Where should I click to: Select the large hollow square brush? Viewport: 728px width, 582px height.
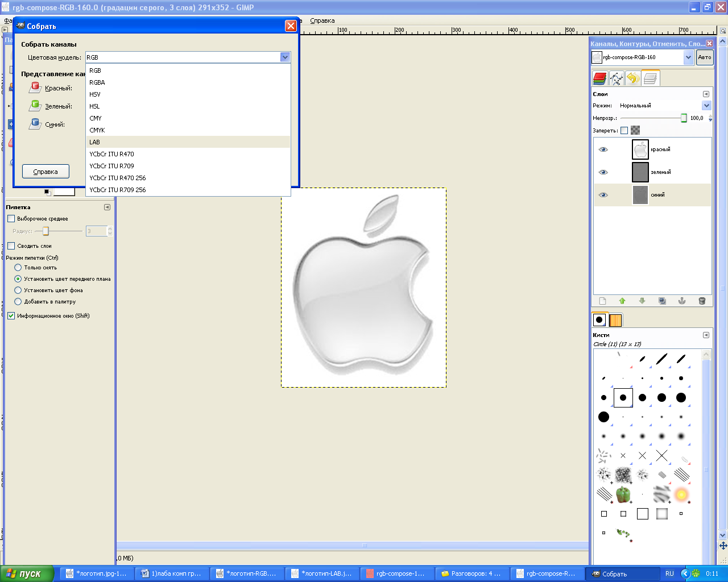pos(643,514)
